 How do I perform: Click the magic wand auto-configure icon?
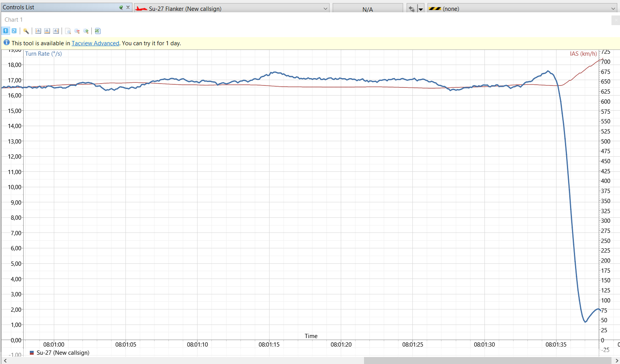(26, 31)
